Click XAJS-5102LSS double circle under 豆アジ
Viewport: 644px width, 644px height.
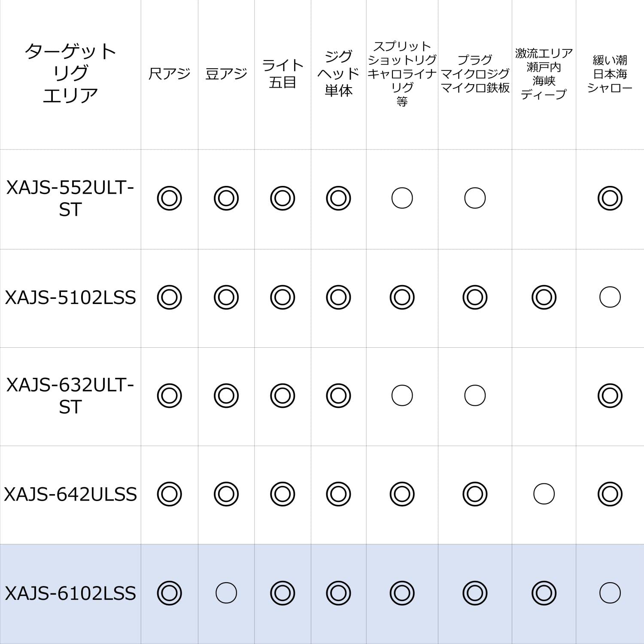226,297
